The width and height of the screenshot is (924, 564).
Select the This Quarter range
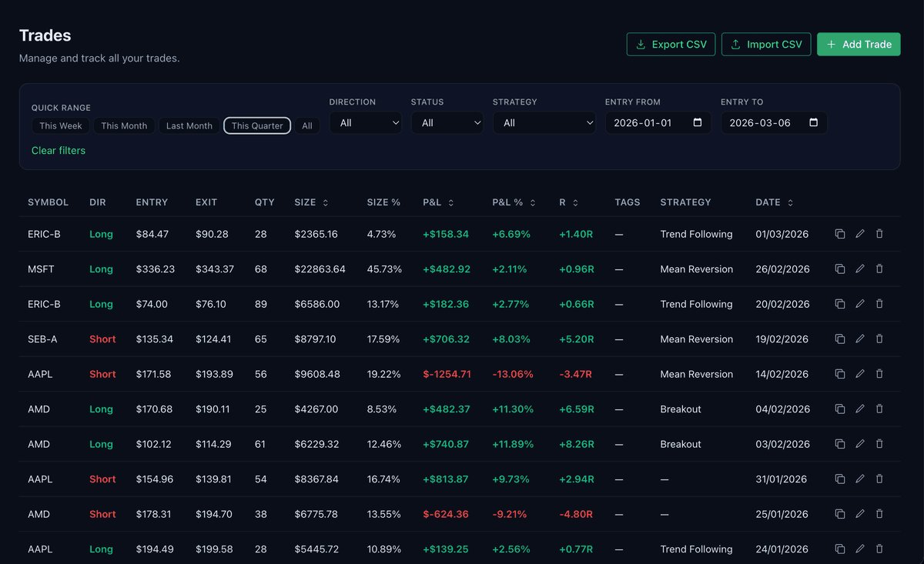tap(256, 125)
